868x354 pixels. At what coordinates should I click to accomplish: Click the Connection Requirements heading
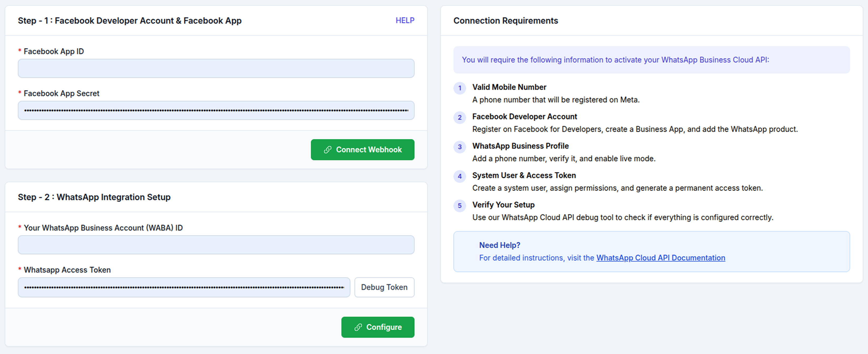pos(506,21)
